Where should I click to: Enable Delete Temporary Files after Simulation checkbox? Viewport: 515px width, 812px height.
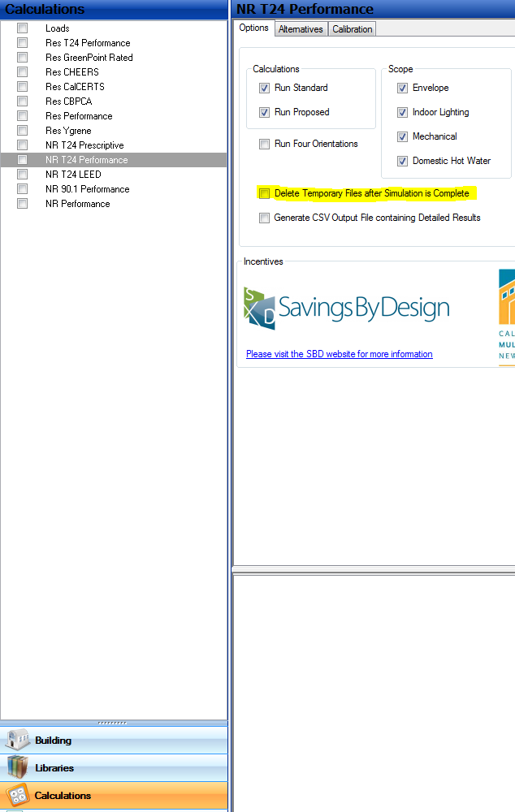click(264, 193)
